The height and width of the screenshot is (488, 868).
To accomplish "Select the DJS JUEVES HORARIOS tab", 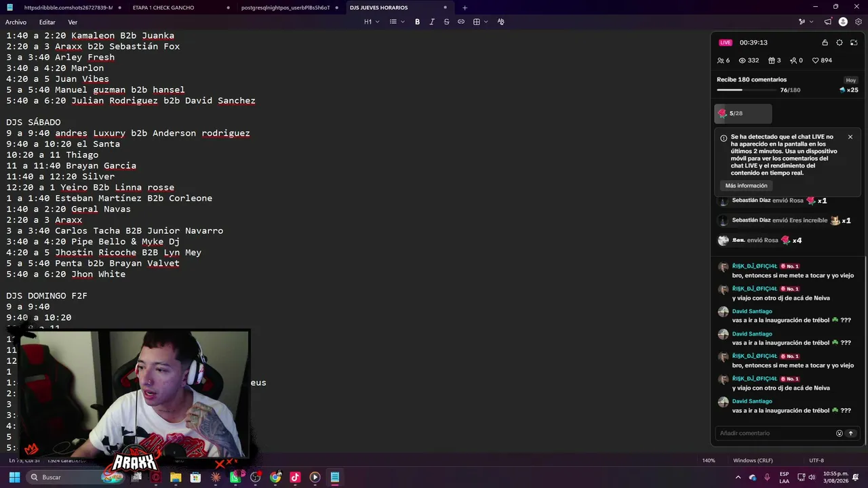I will pyautogui.click(x=399, y=7).
